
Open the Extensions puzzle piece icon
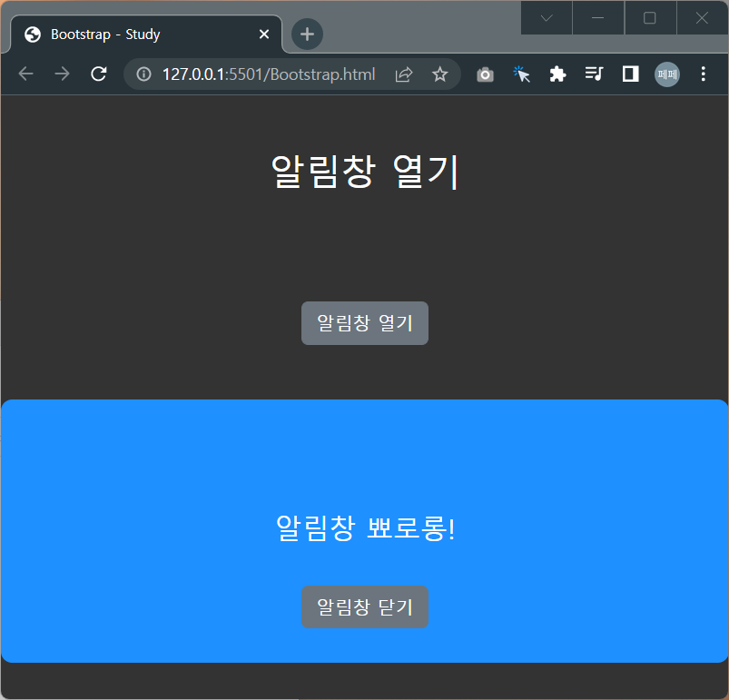(x=557, y=74)
